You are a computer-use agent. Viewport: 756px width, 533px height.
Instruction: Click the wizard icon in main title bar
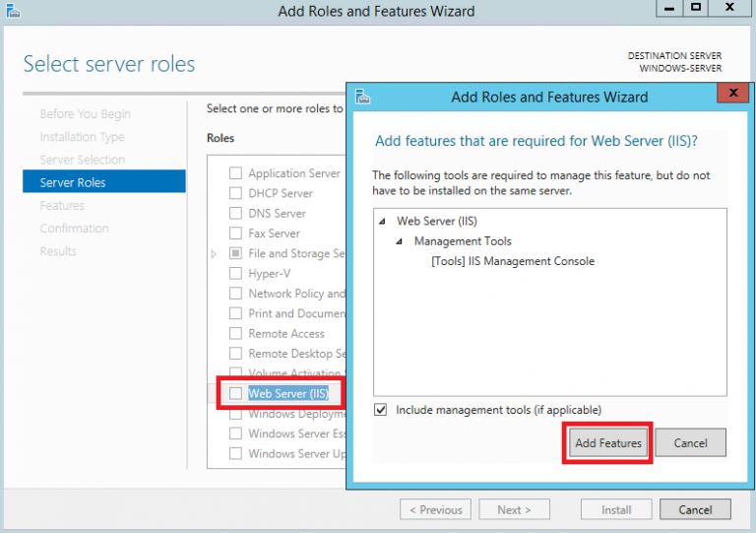tap(11, 12)
